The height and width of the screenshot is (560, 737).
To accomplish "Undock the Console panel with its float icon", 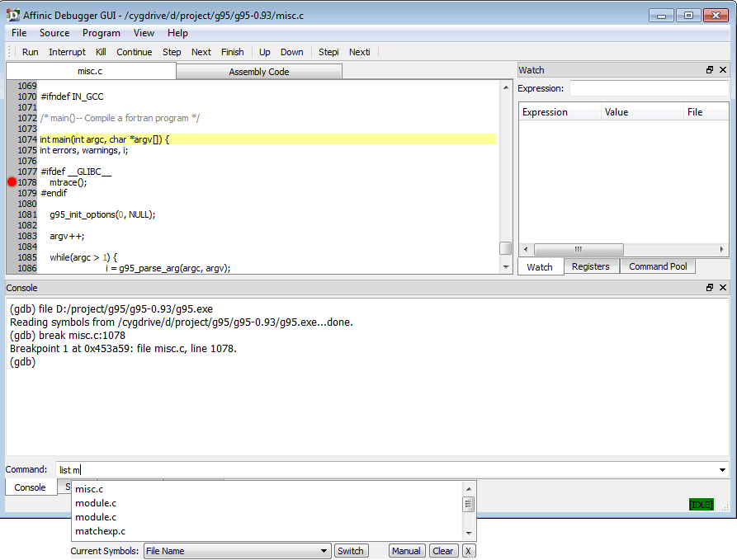I will [710, 288].
